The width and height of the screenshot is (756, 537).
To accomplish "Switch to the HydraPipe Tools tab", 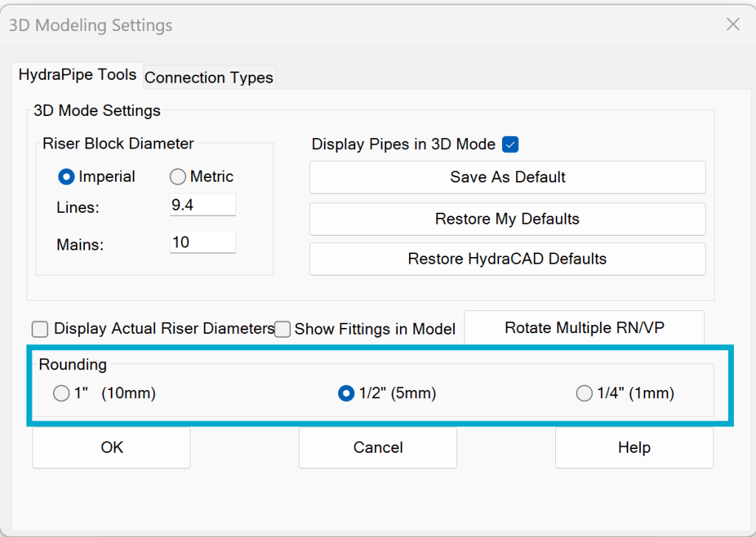I will tap(78, 75).
